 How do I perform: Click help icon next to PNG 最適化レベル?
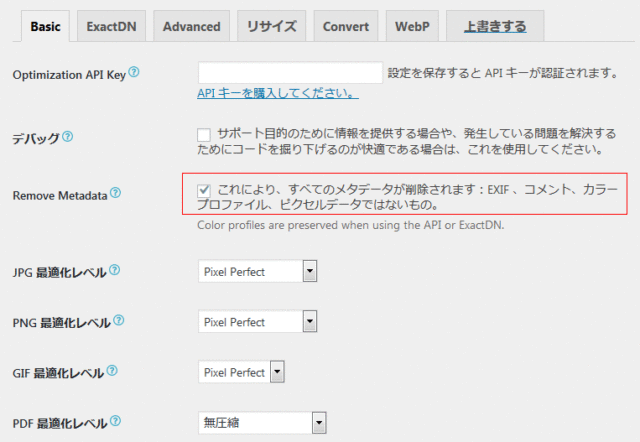point(119,320)
